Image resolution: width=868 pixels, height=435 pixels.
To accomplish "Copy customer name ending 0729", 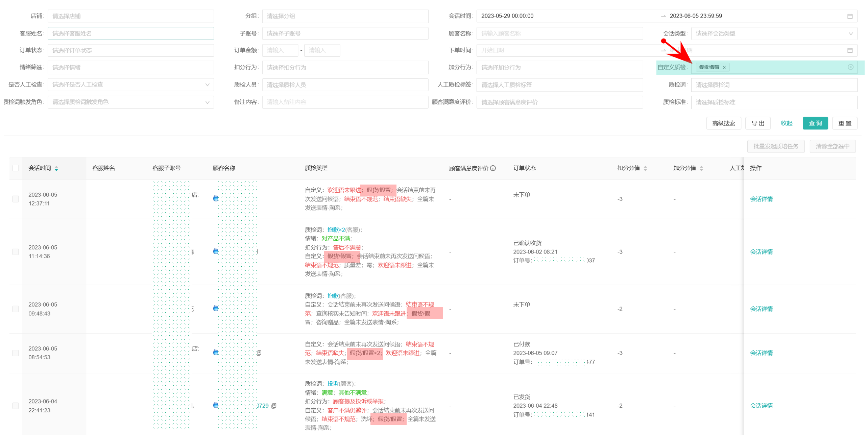I will pos(274,406).
